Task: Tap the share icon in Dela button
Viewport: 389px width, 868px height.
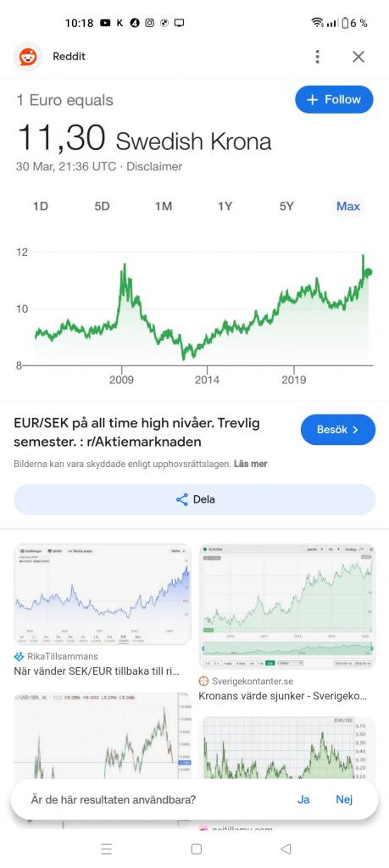Action: (x=181, y=499)
